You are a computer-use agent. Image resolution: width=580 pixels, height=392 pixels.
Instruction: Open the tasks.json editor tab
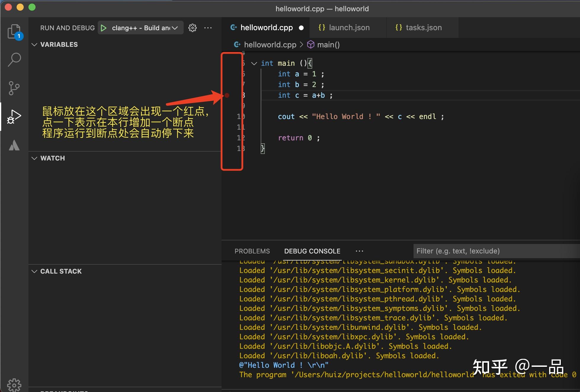pos(424,27)
